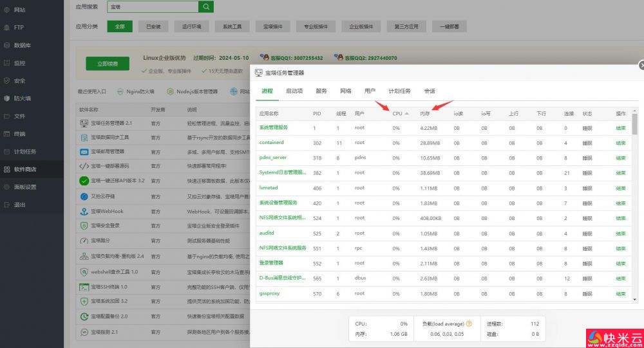Image resolution: width=644 pixels, height=348 pixels.
Task: Click 客服QQ2: 2927440070 text
Action: point(371,58)
